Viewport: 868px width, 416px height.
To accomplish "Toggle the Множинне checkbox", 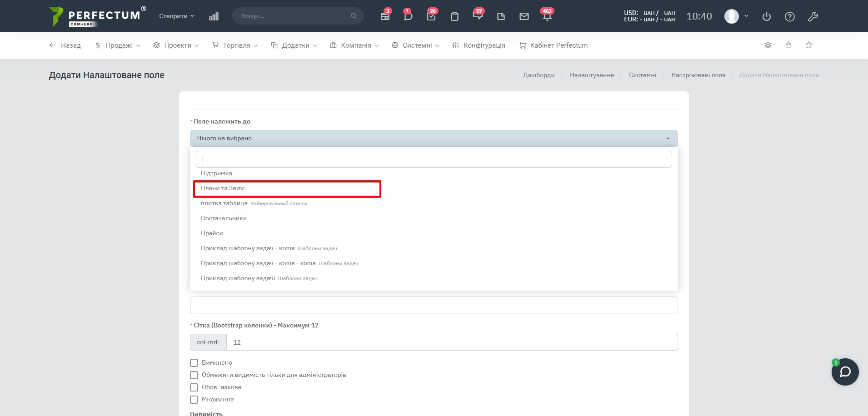I will 194,400.
